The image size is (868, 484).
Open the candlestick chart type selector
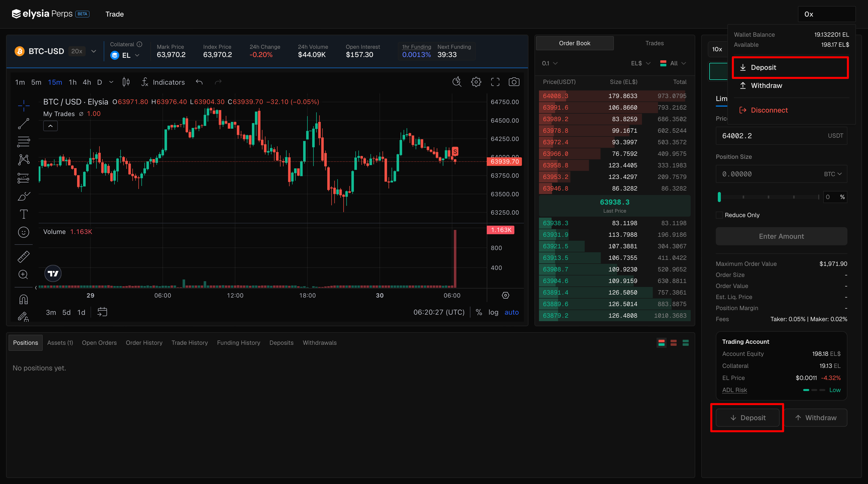pyautogui.click(x=126, y=82)
